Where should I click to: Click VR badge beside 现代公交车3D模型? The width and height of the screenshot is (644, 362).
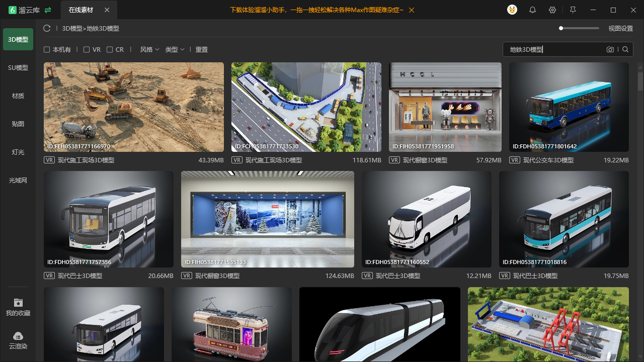(x=515, y=160)
